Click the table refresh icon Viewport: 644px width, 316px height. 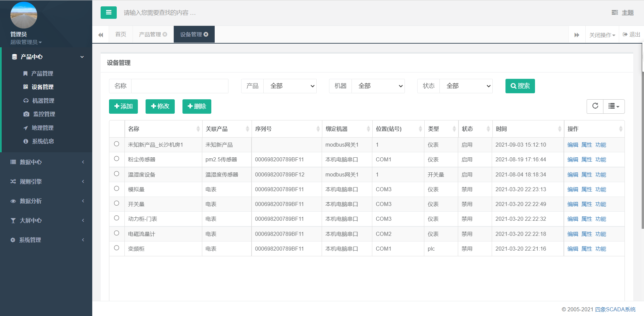coord(595,106)
